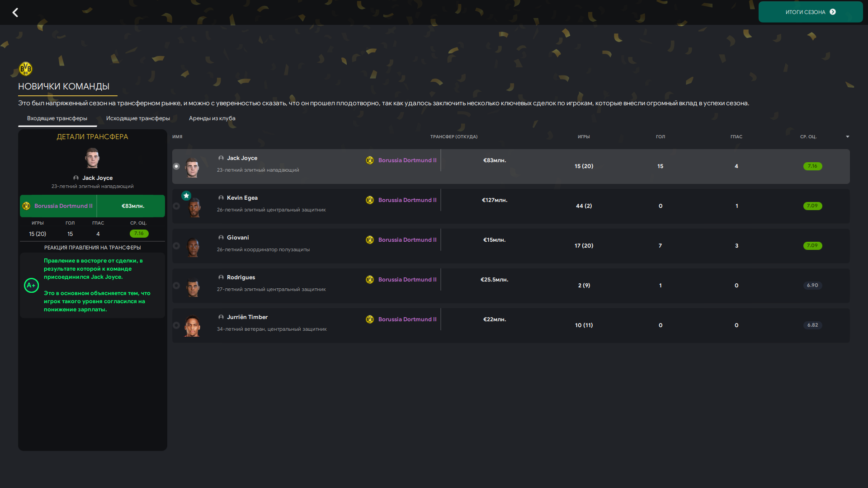Select the Jack Joyce row radio button

tap(176, 166)
